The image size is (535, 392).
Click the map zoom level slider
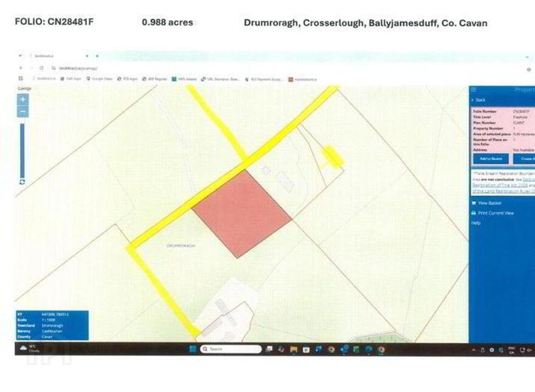pos(22,150)
